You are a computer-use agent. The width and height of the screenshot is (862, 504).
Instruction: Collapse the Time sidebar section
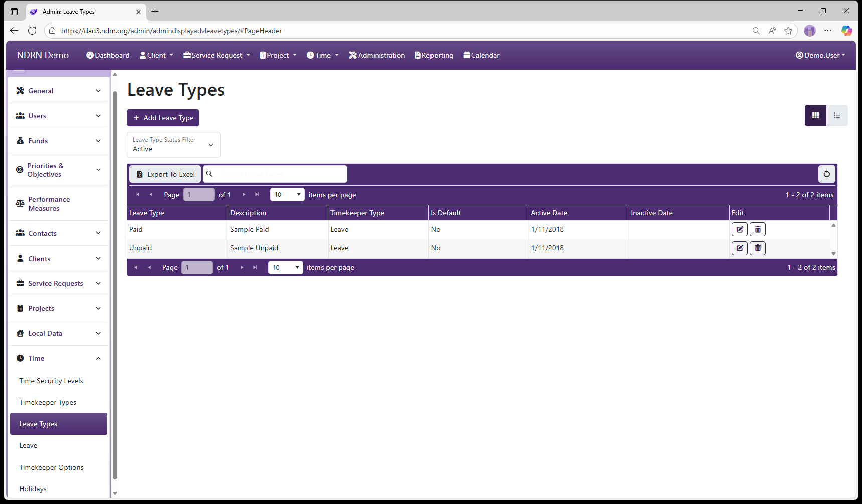pos(59,358)
